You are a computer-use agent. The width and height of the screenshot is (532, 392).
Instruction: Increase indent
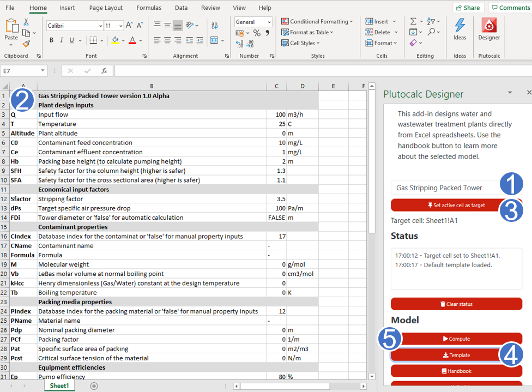[x=200, y=40]
